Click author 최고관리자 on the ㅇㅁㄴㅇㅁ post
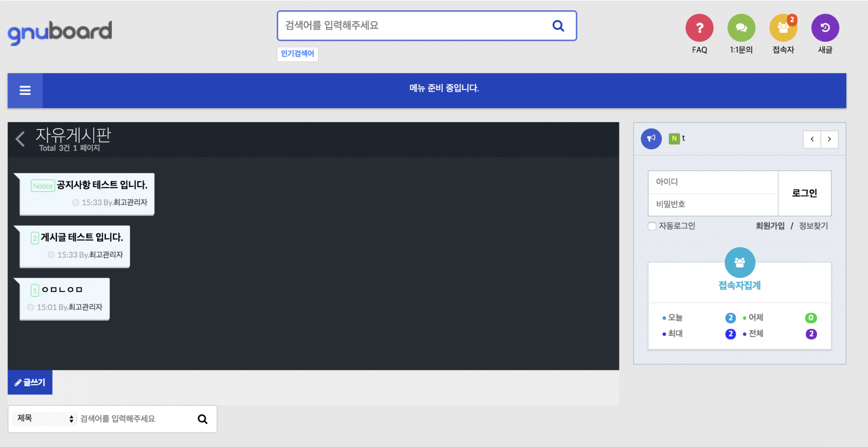Image resolution: width=868 pixels, height=447 pixels. [85, 307]
